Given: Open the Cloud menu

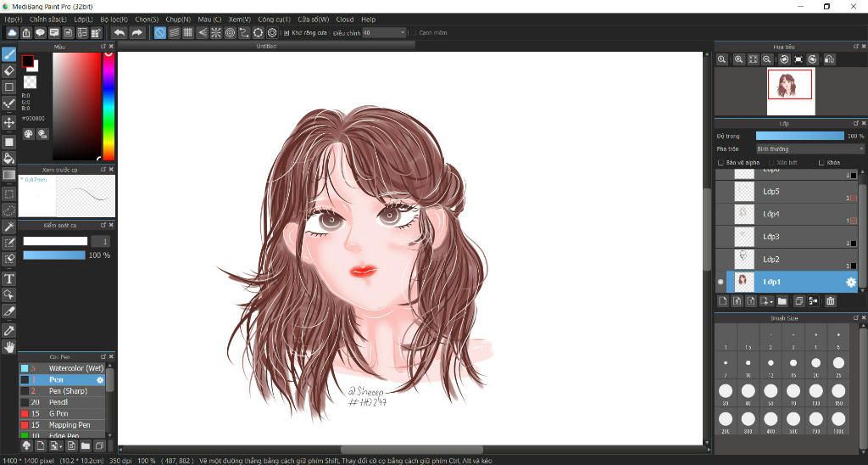Looking at the screenshot, I should click(x=344, y=20).
